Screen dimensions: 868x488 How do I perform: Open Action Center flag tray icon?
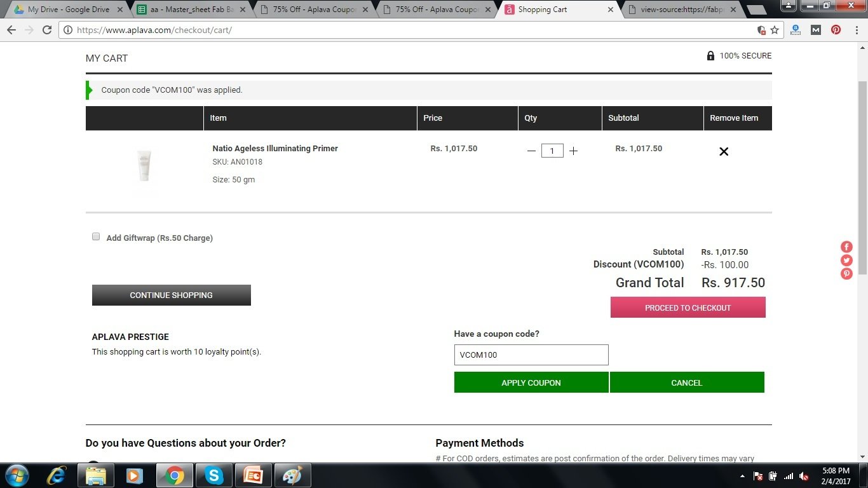758,476
